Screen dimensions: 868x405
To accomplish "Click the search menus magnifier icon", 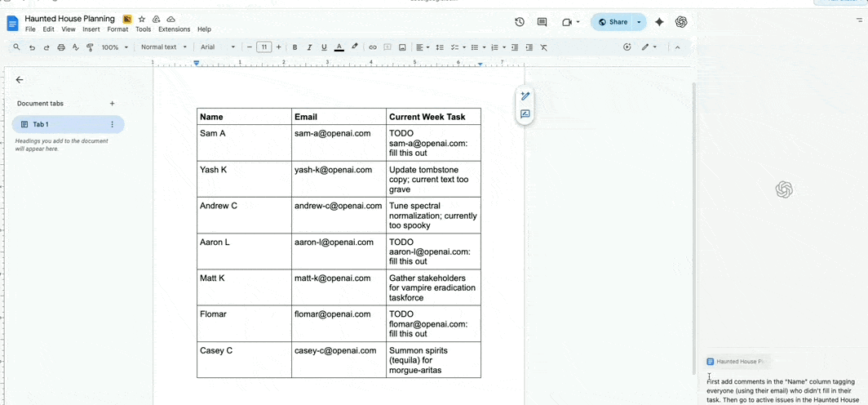I will [x=16, y=47].
